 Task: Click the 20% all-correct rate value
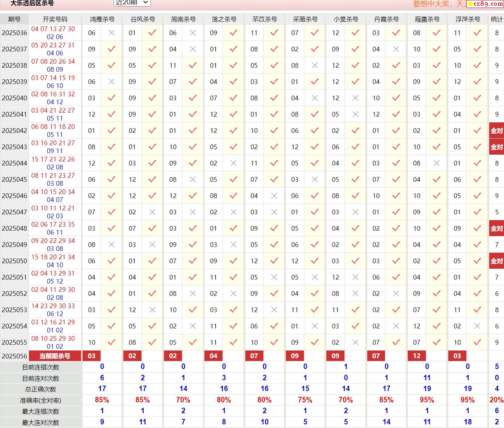pyautogui.click(x=496, y=400)
